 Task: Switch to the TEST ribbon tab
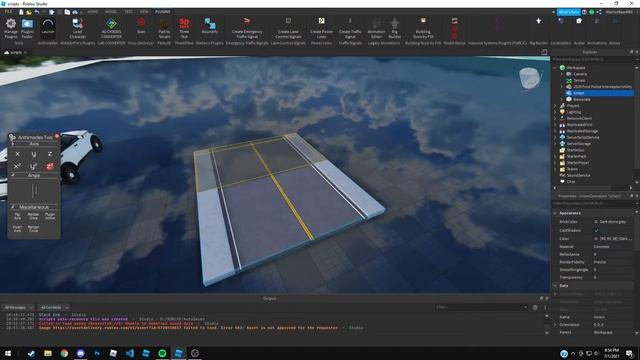click(x=129, y=12)
